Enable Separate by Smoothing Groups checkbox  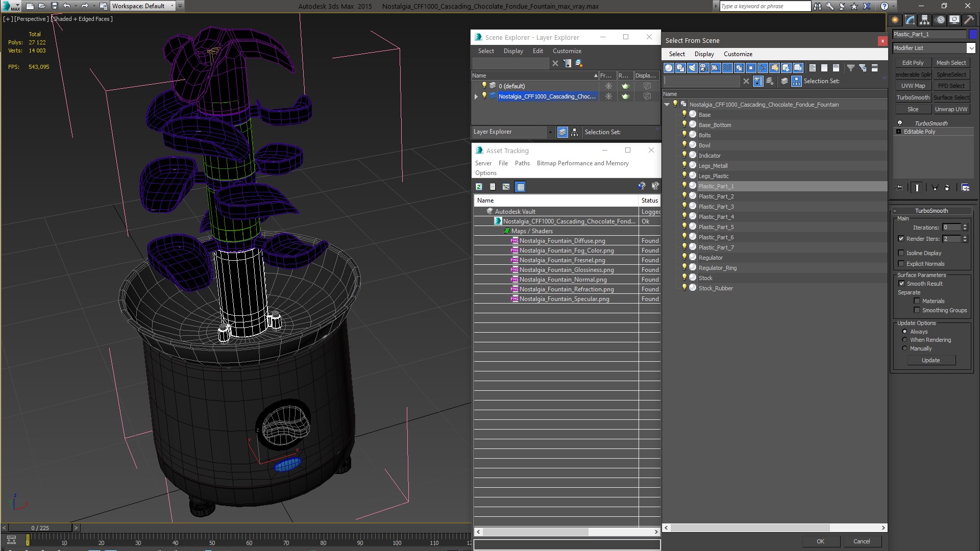pyautogui.click(x=917, y=310)
